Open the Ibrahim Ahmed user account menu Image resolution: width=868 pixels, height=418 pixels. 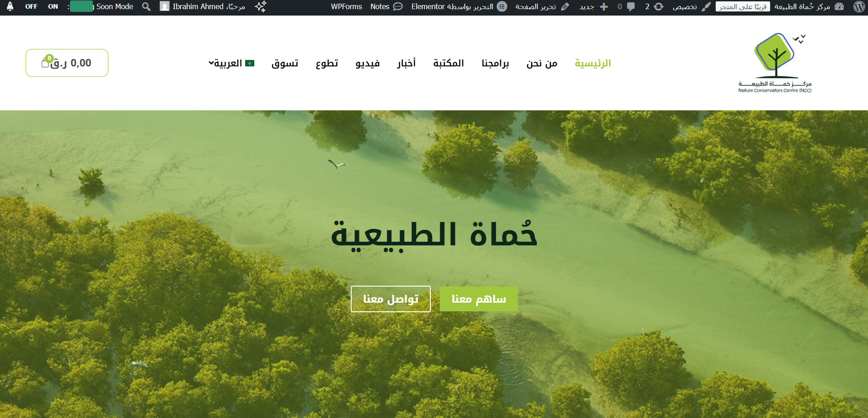[203, 6]
